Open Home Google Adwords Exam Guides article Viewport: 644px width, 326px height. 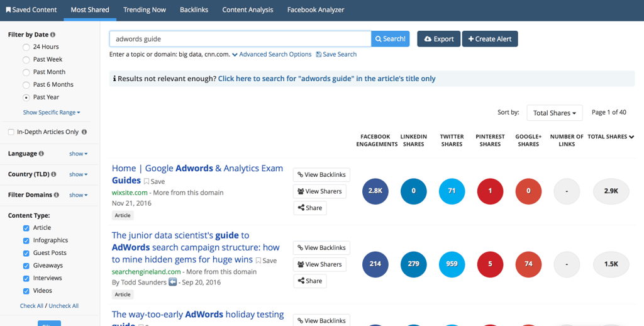[x=197, y=174]
